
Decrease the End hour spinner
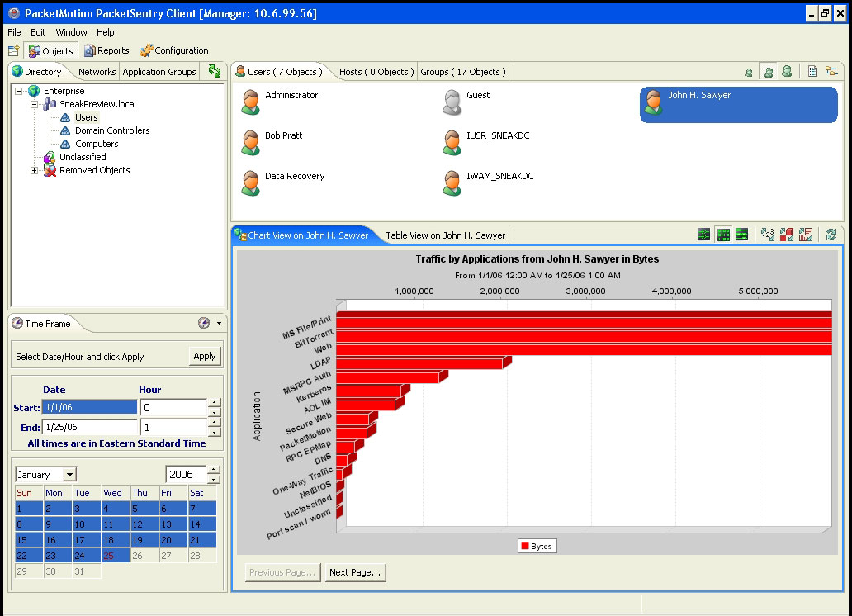(215, 432)
